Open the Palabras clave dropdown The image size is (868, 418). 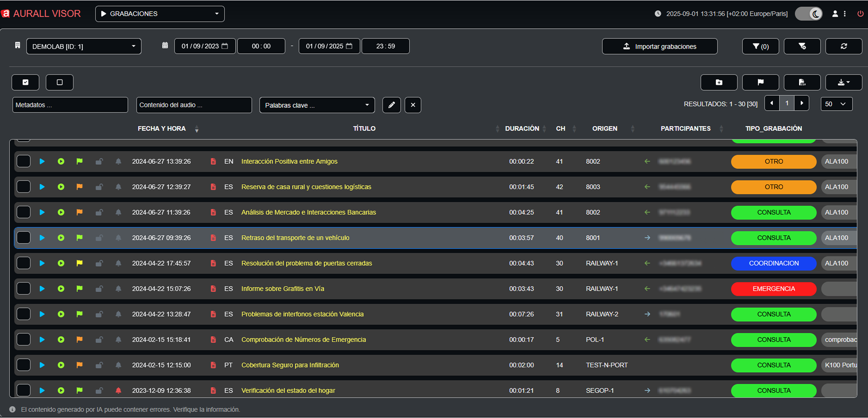pyautogui.click(x=317, y=105)
